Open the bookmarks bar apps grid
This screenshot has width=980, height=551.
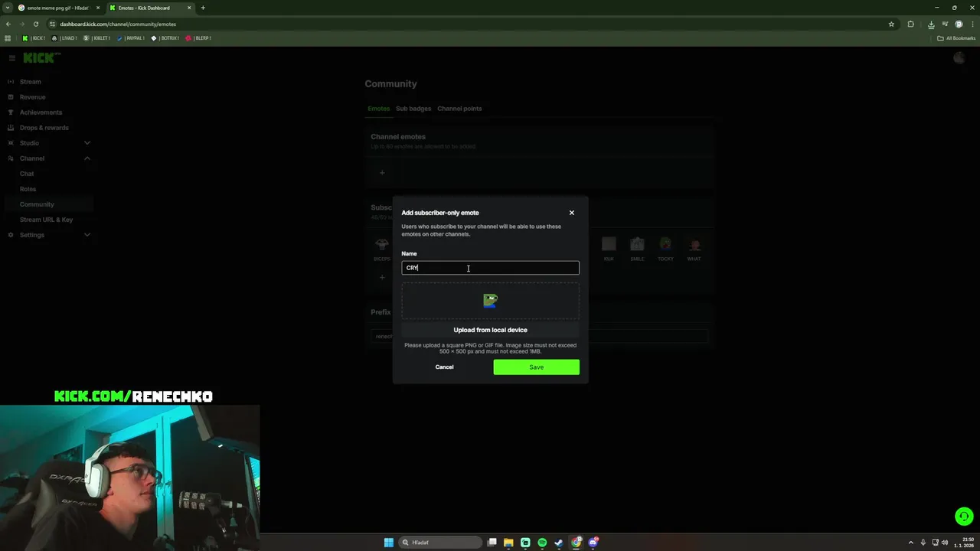click(8, 37)
